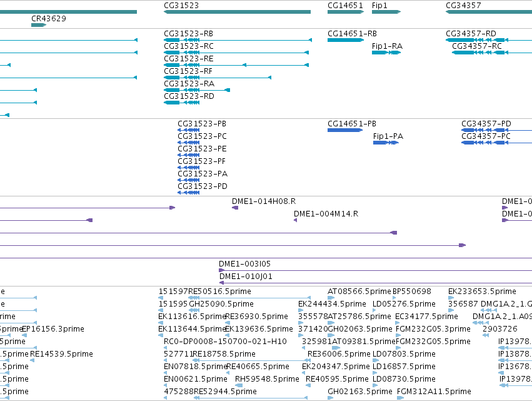Select protein CG14651-PB
This screenshot has width=532, height=401.
point(352,124)
